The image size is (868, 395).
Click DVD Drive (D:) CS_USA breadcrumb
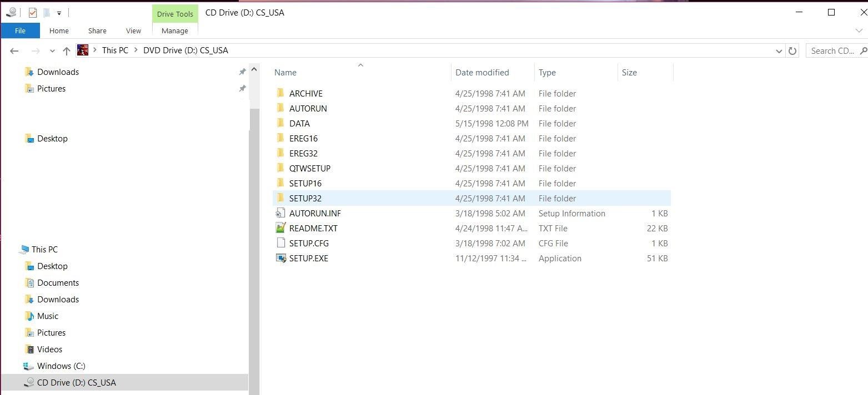[185, 50]
